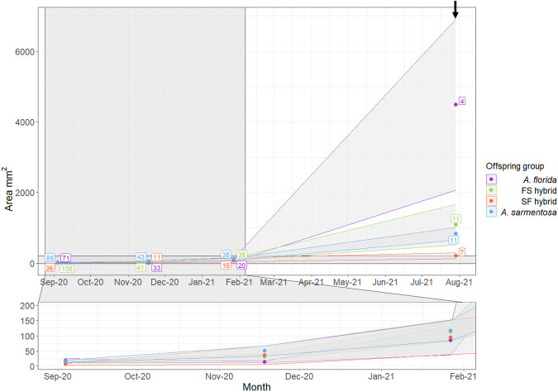This screenshot has width=558, height=392.
Task: Click the red sample label 7
Action: click(x=461, y=251)
